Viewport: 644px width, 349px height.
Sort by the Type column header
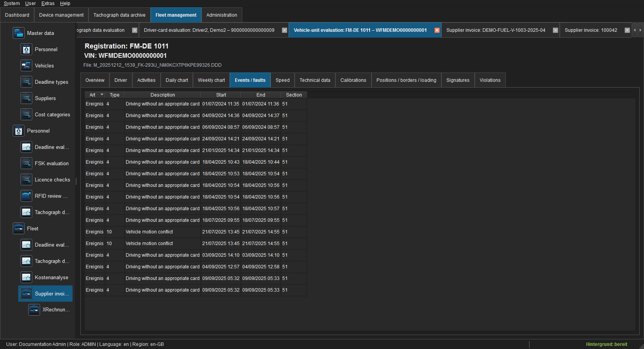(x=115, y=95)
